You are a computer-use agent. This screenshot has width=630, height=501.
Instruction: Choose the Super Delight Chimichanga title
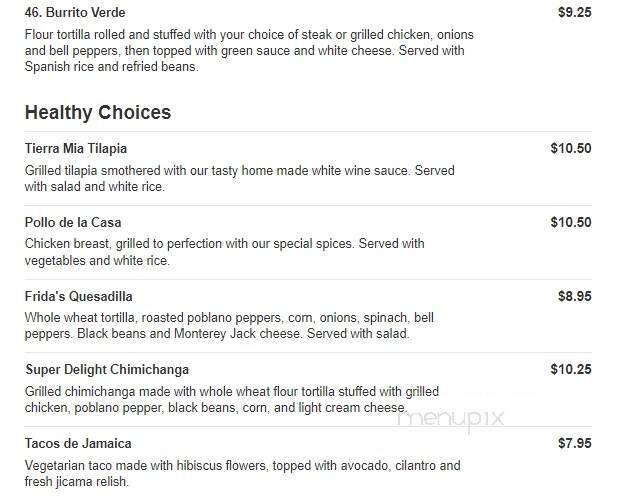(107, 370)
